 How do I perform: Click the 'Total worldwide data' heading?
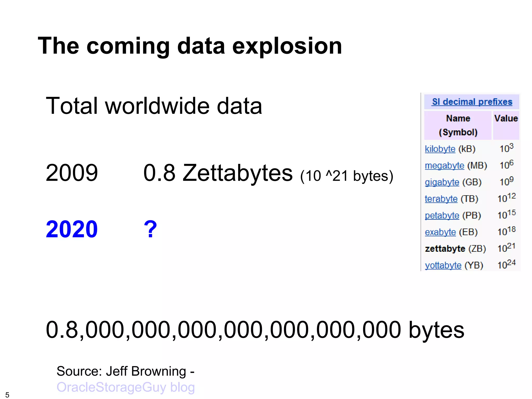click(x=154, y=106)
